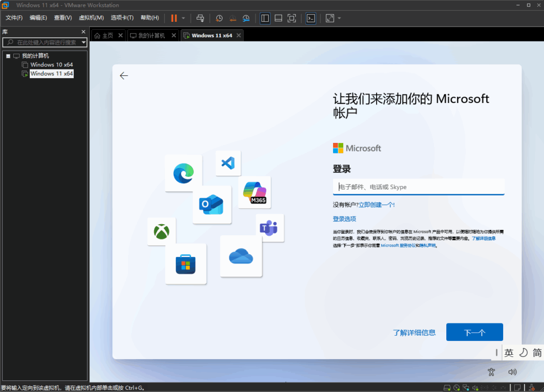Click hard disk status icon in VMware status bar
This screenshot has height=392, width=544.
pyautogui.click(x=447, y=388)
